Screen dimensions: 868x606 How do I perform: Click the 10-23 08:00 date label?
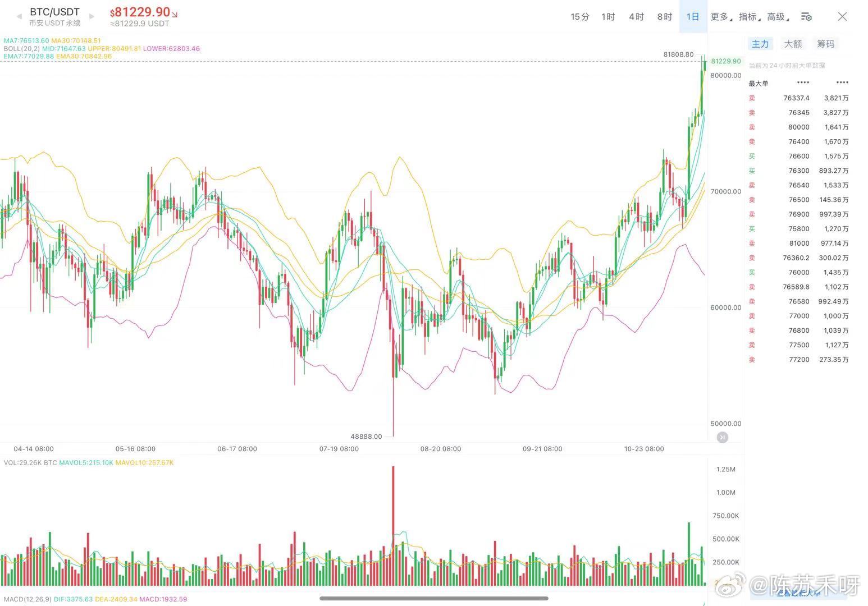pyautogui.click(x=644, y=449)
